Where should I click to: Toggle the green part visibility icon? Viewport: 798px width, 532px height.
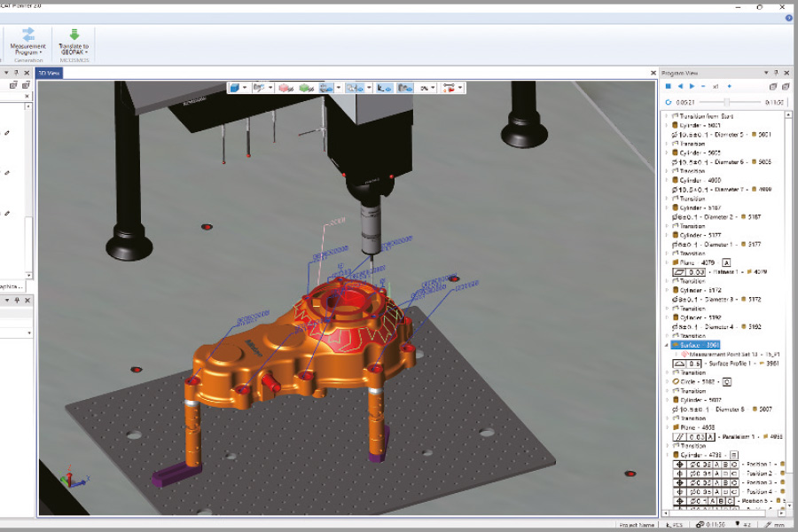(x=306, y=88)
